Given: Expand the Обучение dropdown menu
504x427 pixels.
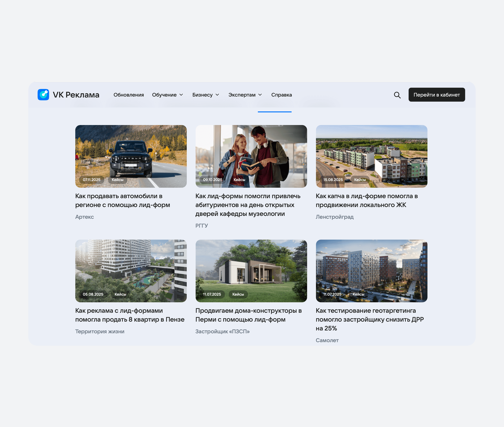Looking at the screenshot, I should 167,95.
